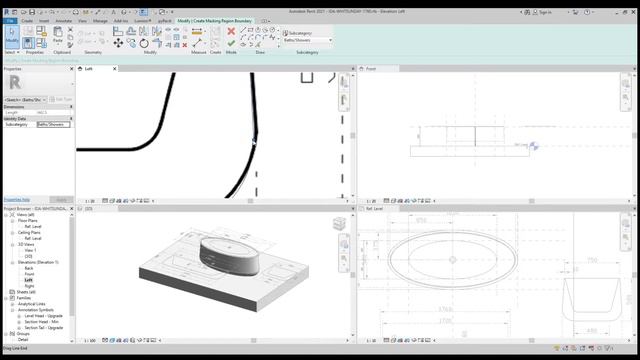Open the Select panel dropdown
The height and width of the screenshot is (360, 640).
[12, 52]
